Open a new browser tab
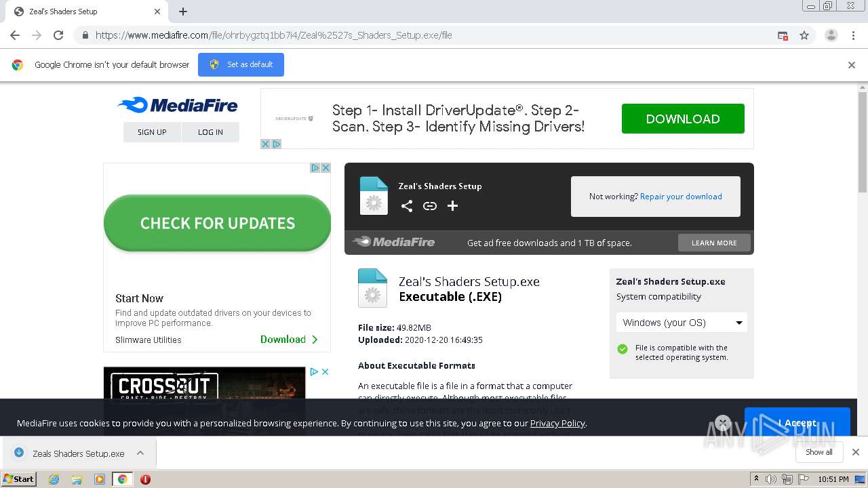 point(183,12)
